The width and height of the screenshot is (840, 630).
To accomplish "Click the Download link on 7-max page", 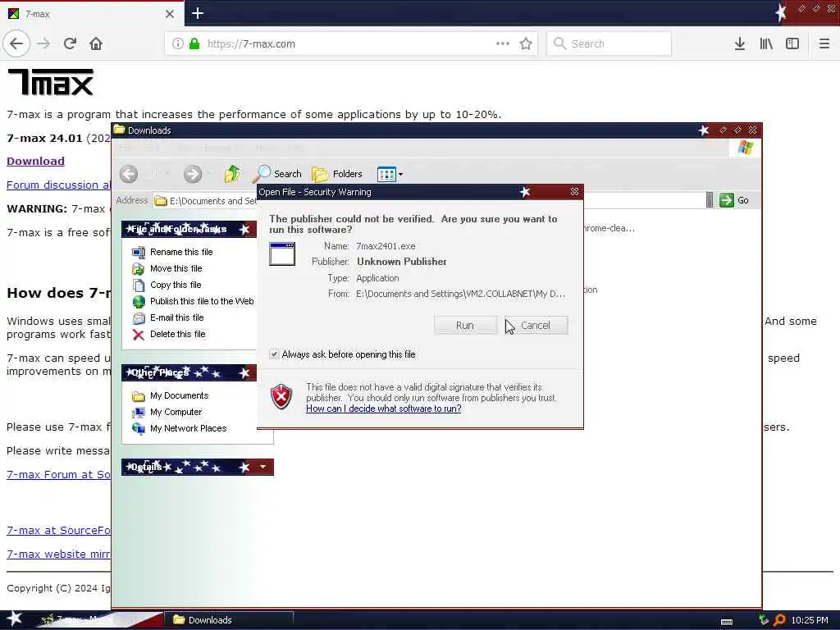I will click(x=35, y=162).
